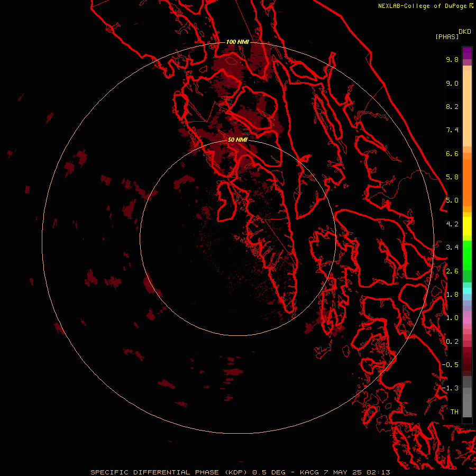The width and height of the screenshot is (476, 476).
Task: Click the yellow segment of the color bar
Action: click(x=467, y=226)
